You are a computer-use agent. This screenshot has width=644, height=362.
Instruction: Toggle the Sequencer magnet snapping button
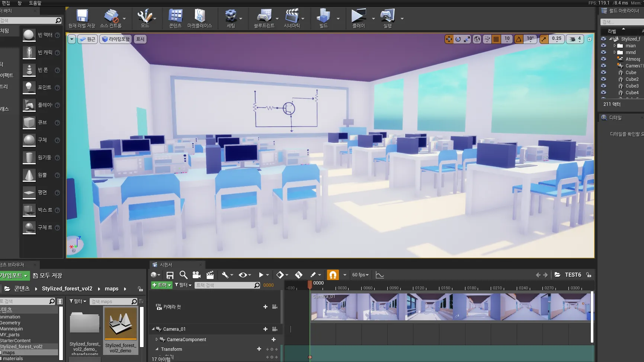coord(333,275)
